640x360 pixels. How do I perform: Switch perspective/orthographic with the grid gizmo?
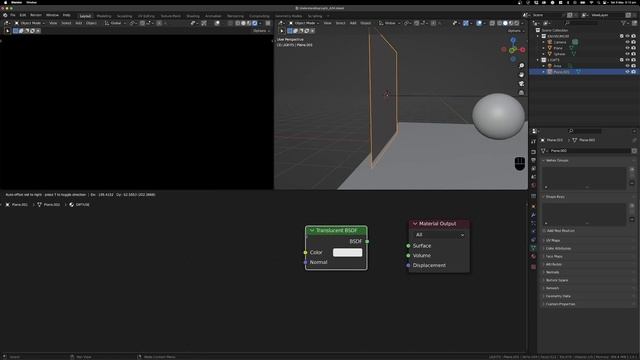point(521,93)
